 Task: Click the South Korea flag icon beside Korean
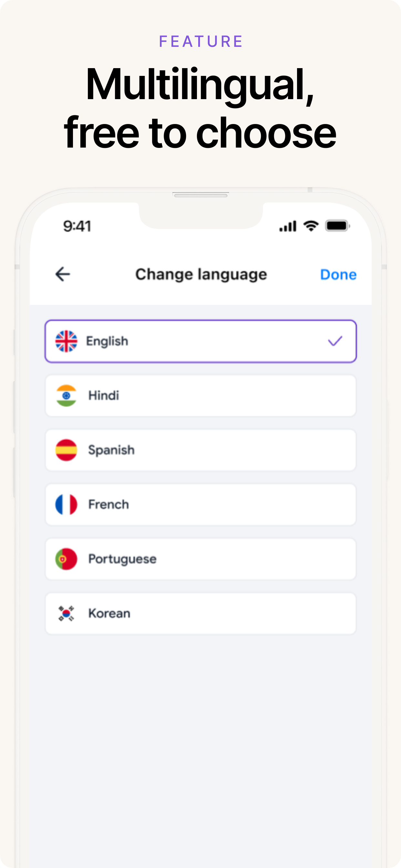pyautogui.click(x=66, y=613)
